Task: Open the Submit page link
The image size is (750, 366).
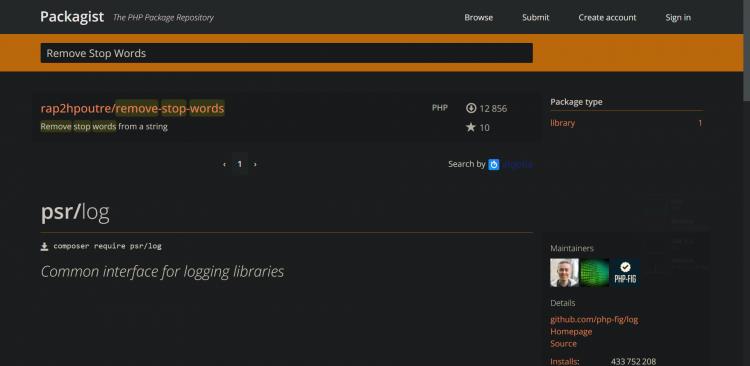Action: click(x=536, y=17)
